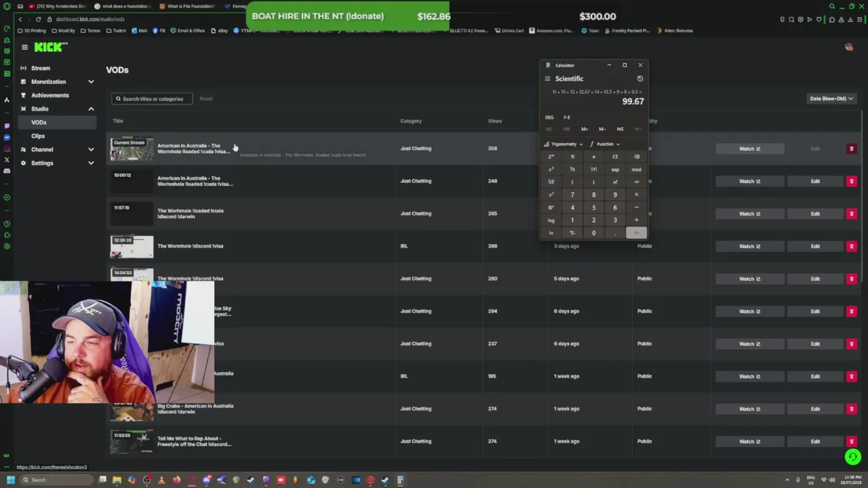This screenshot has width=868, height=488.
Task: Open the Date (New-Old) sort dropdown
Action: point(831,98)
